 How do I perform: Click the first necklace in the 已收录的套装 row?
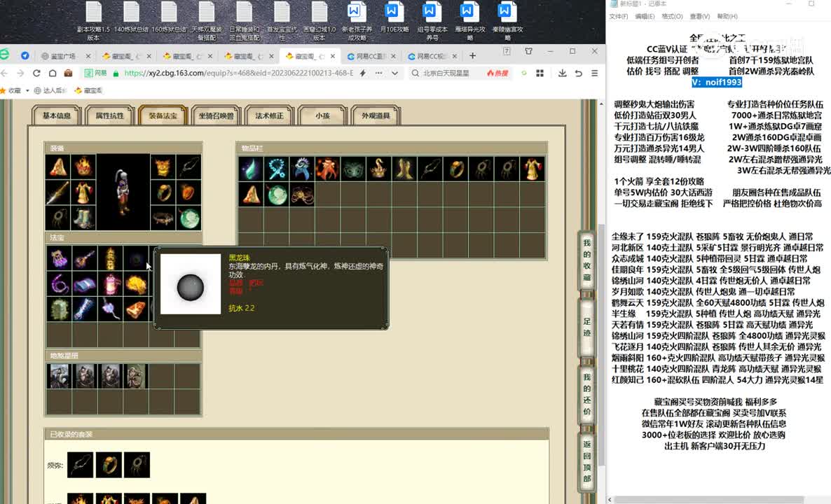80,465
